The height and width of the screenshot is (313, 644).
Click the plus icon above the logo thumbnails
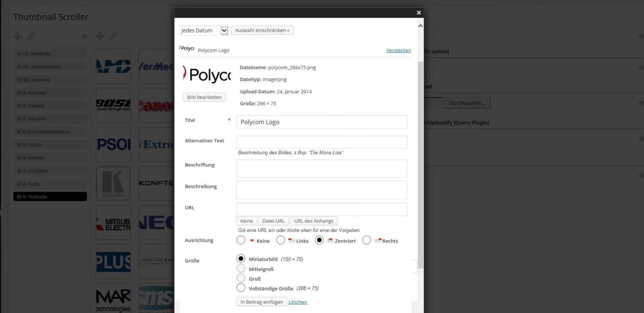tap(100, 36)
